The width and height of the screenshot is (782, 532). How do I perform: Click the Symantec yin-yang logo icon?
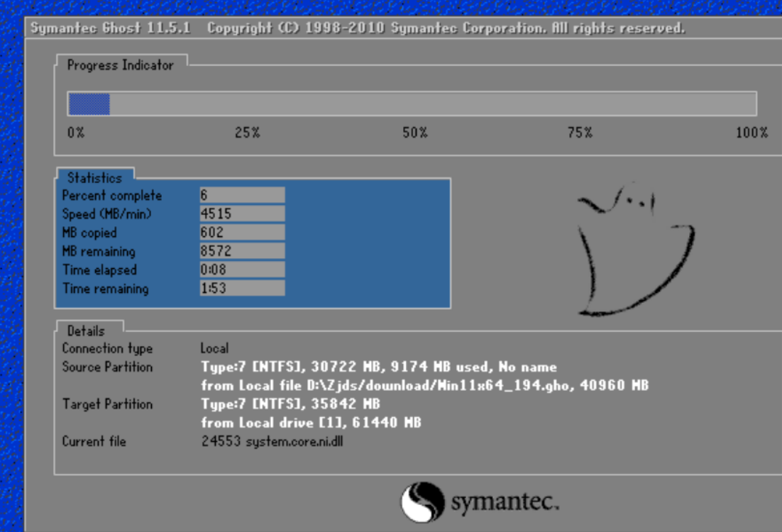point(422,501)
